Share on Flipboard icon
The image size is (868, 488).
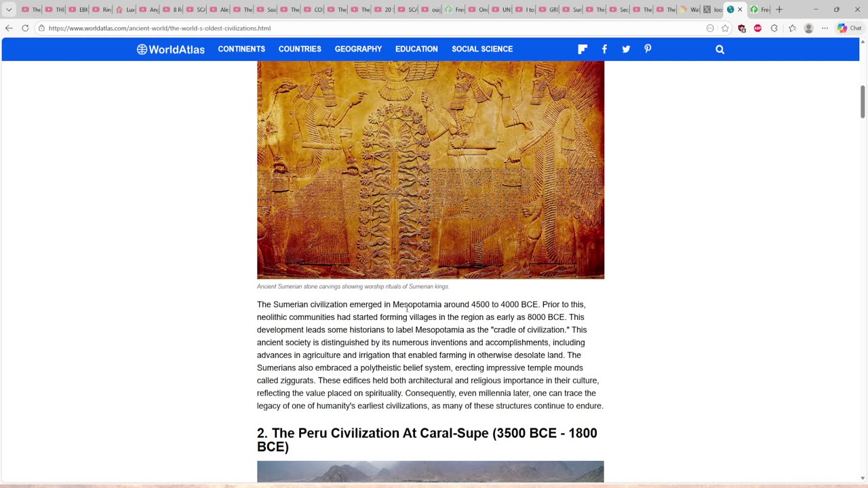583,49
